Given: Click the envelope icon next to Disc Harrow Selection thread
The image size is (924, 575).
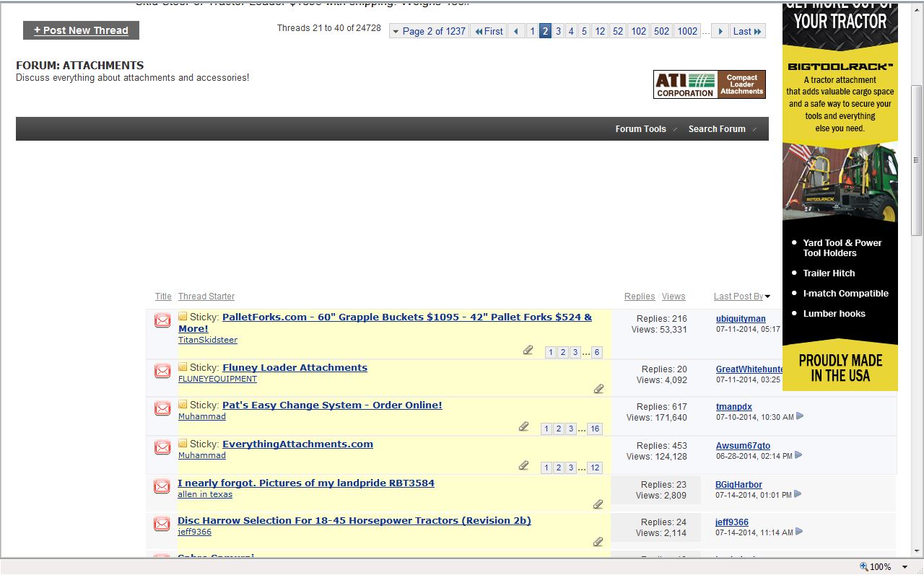Looking at the screenshot, I should point(162,524).
